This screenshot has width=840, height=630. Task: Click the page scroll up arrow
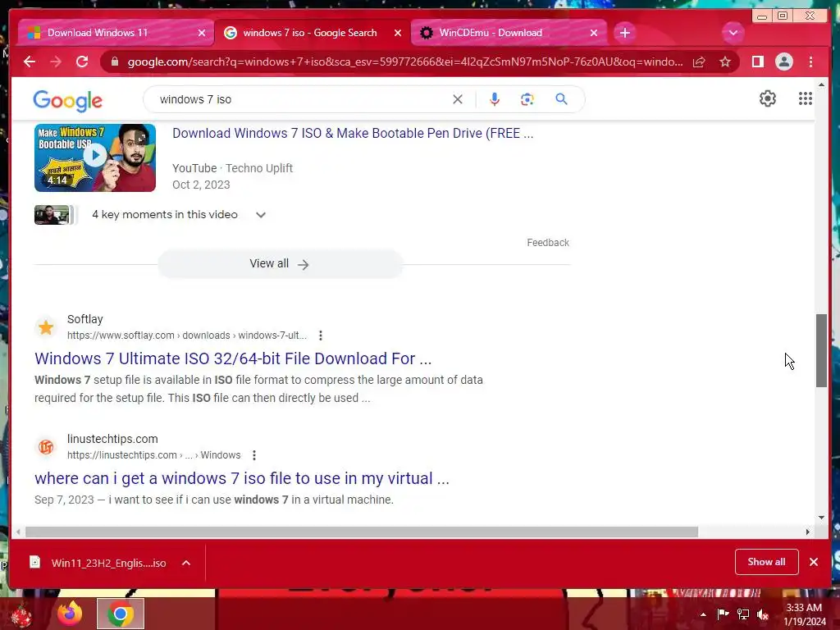[821, 84]
